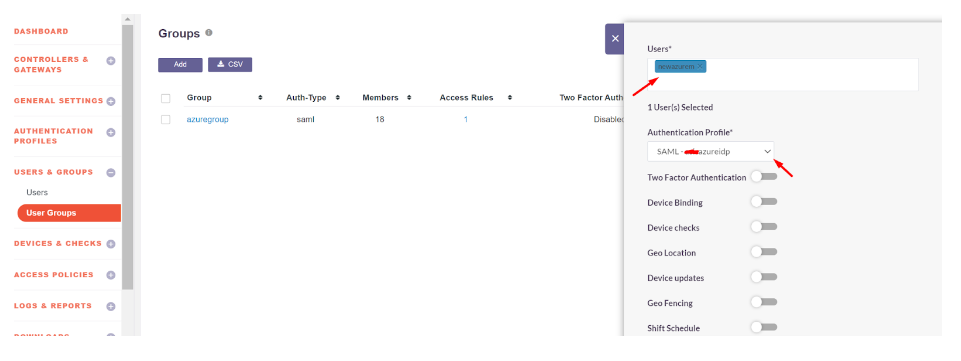Click members count 18 cell
Image resolution: width=961 pixels, height=361 pixels.
point(380,120)
